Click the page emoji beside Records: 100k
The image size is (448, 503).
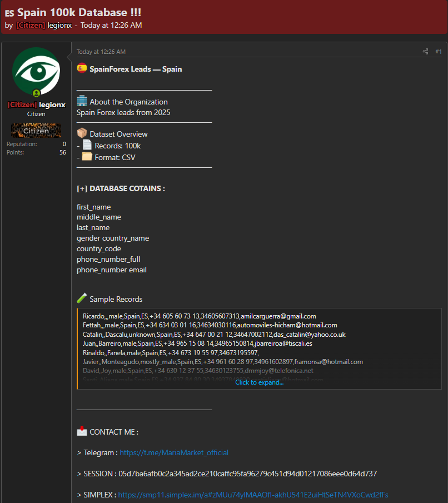pos(87,145)
